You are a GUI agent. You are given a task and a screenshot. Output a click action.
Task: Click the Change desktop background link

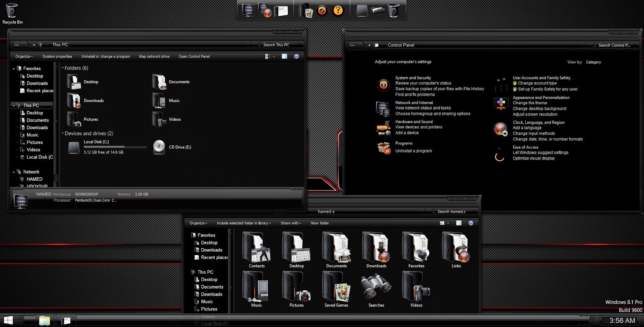click(539, 109)
